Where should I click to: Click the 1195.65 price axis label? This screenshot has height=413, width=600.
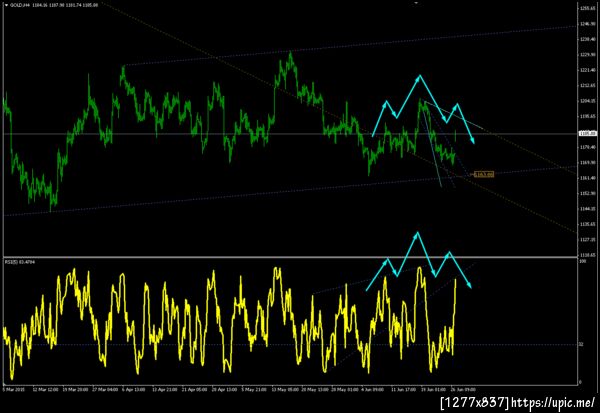coord(588,116)
